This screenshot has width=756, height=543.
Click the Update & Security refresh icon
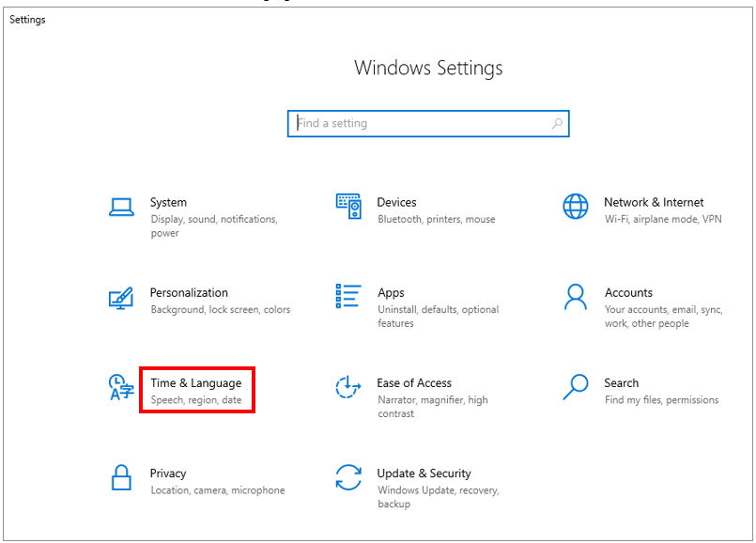[x=348, y=477]
